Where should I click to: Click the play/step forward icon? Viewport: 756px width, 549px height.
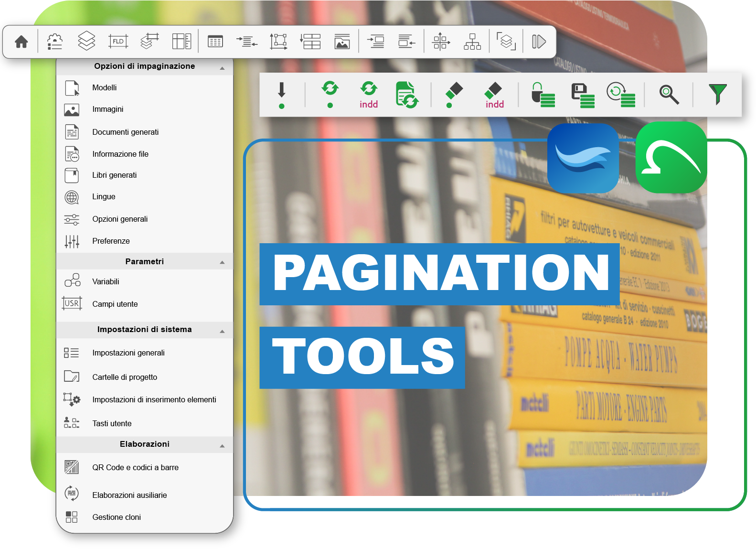[x=539, y=42]
